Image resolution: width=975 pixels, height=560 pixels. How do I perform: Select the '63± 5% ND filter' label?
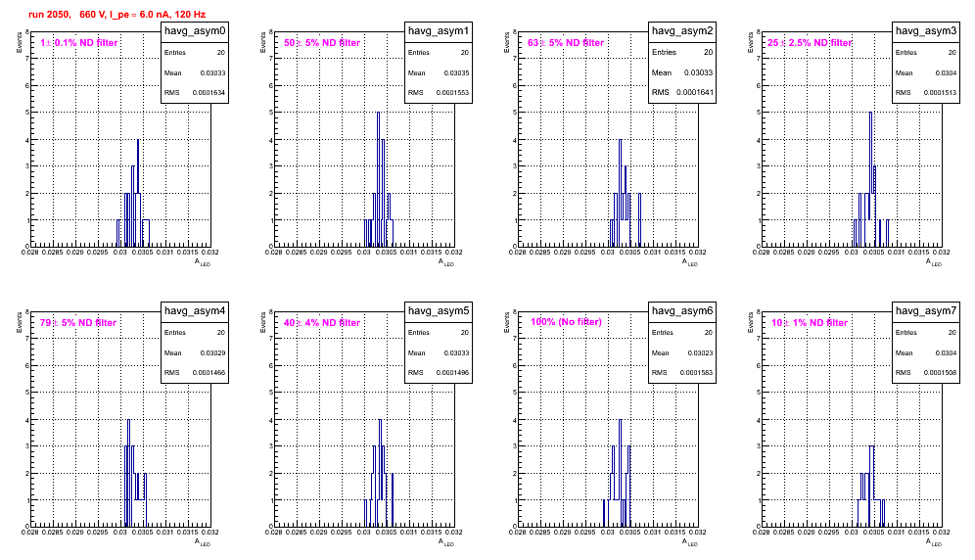coord(566,43)
